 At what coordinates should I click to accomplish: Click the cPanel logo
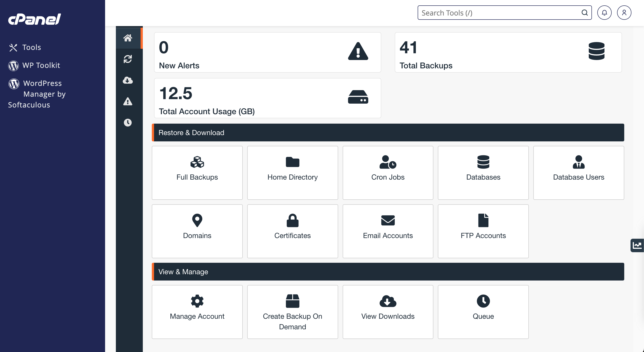tap(35, 19)
